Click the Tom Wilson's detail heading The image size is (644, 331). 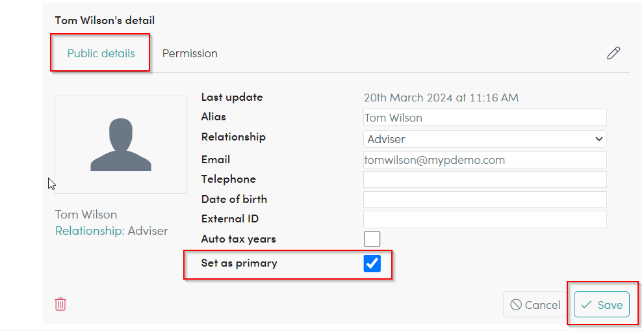click(x=105, y=20)
